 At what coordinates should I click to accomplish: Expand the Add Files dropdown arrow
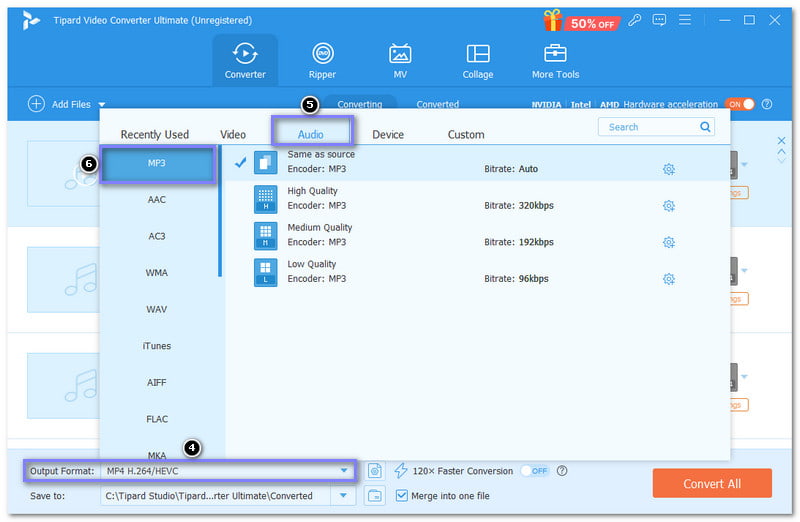pyautogui.click(x=102, y=105)
